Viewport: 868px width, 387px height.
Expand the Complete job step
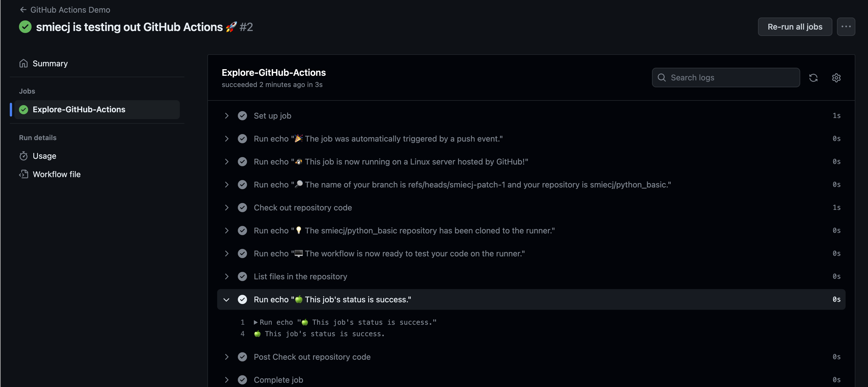[x=226, y=380]
